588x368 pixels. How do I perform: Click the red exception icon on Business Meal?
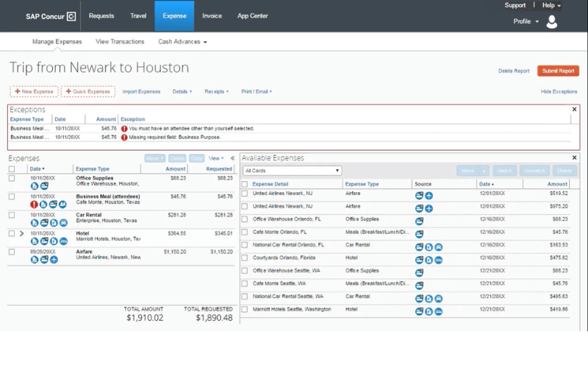pyautogui.click(x=35, y=204)
